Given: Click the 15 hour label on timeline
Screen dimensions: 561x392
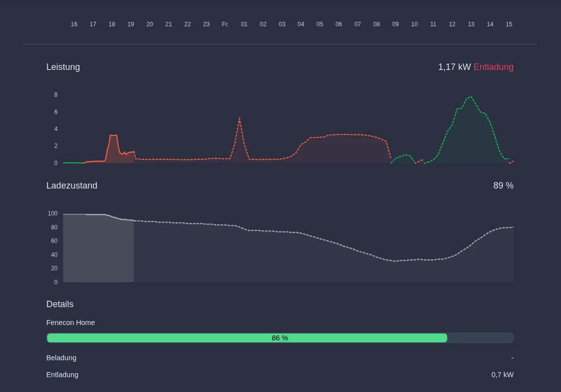Looking at the screenshot, I should point(509,24).
